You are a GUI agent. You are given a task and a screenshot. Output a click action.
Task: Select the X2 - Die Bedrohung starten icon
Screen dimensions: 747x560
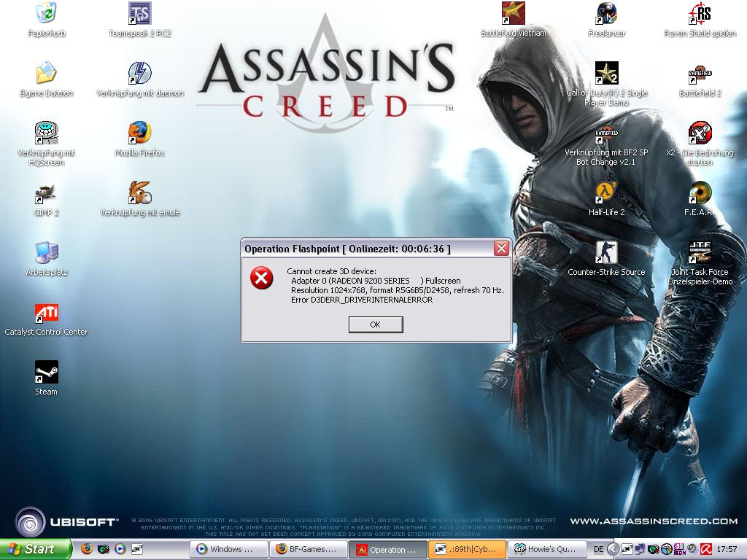[700, 143]
